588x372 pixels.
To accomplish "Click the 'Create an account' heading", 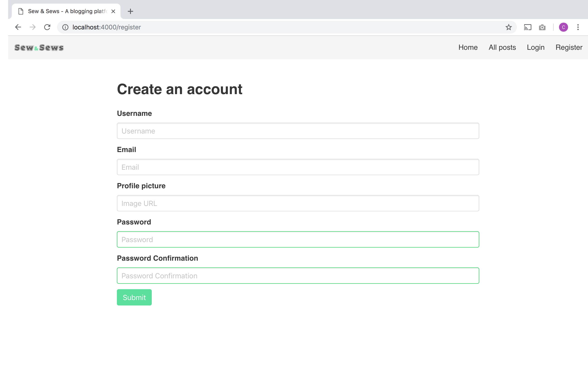I will pos(179,89).
